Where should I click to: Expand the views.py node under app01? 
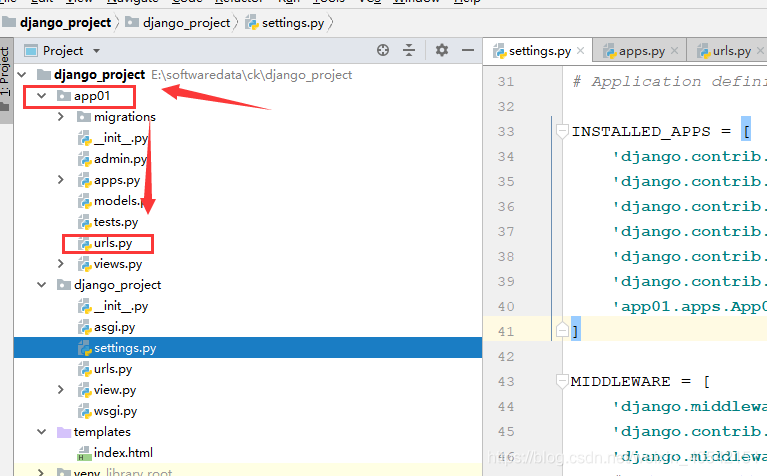click(61, 264)
